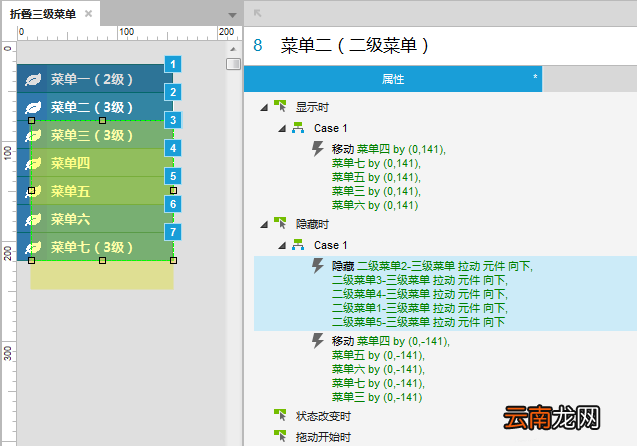Click line 二级菜单5-三级菜单 拉动 元件 向下
637x446 pixels.
(418, 322)
